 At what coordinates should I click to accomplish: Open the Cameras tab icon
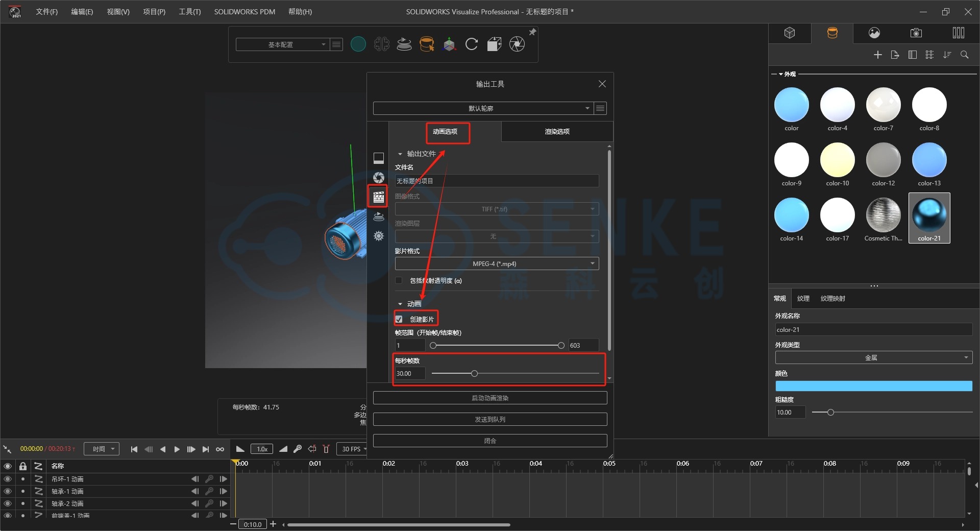coord(916,33)
